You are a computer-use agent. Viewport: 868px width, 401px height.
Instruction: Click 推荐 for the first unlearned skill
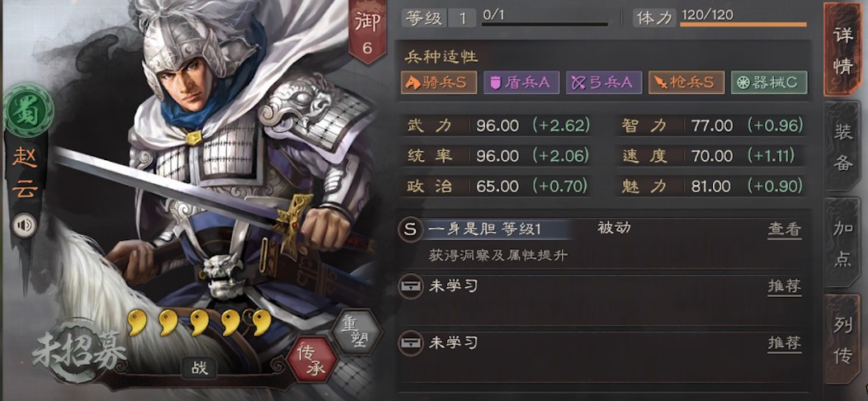pos(784,287)
